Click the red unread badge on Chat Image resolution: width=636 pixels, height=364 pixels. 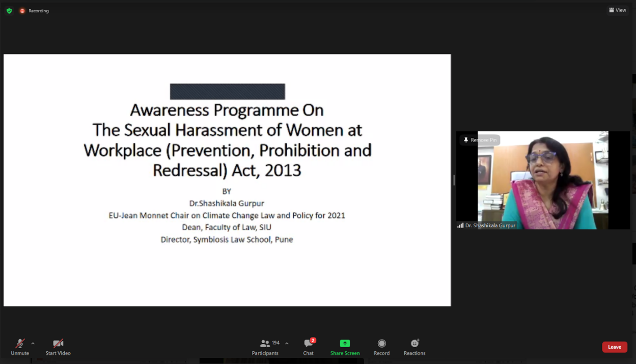coord(313,340)
